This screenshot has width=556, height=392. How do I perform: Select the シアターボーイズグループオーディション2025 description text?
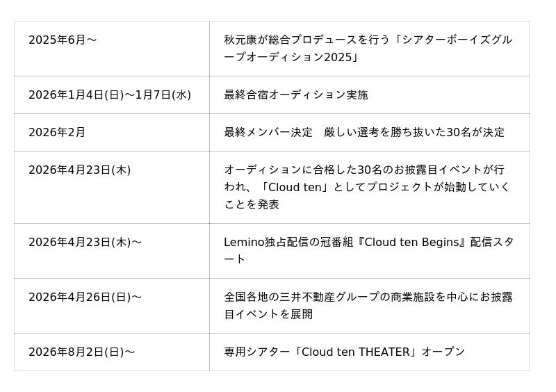tap(368, 48)
